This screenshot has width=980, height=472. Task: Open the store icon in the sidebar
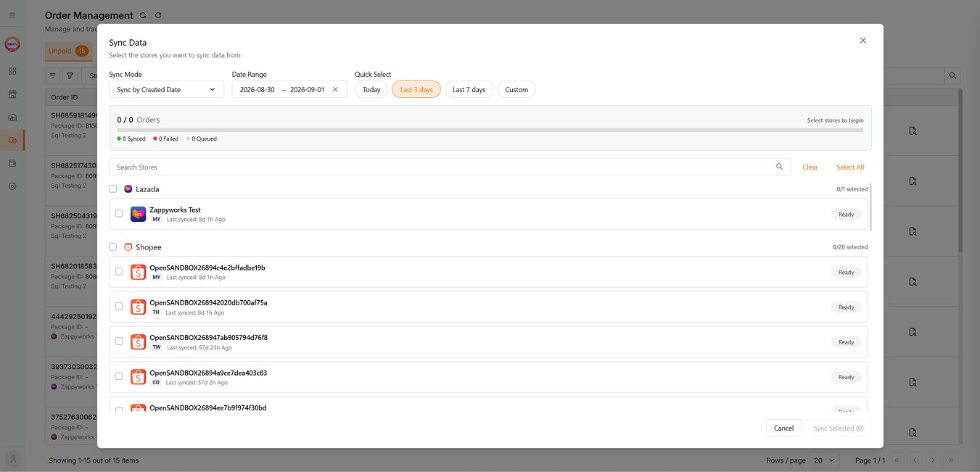(12, 94)
